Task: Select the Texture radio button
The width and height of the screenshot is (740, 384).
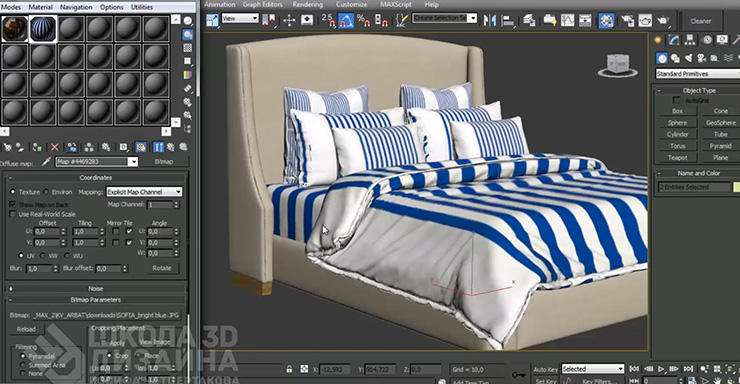Action: 13,192
